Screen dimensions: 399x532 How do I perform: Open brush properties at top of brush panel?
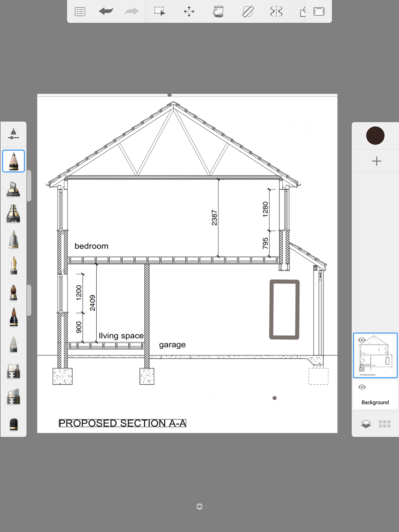point(13,134)
